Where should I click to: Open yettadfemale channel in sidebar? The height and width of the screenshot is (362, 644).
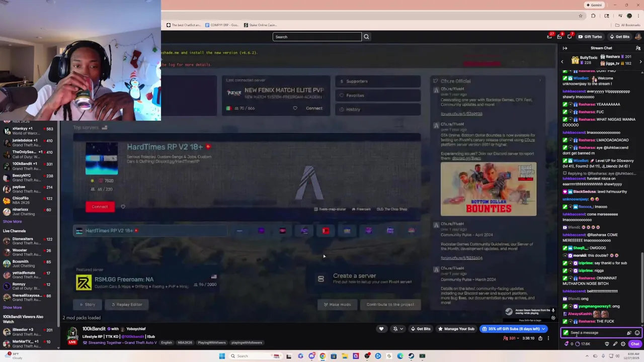29,275
